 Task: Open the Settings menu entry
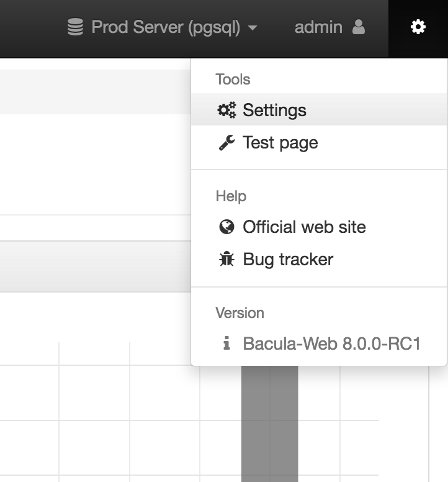[x=274, y=110]
